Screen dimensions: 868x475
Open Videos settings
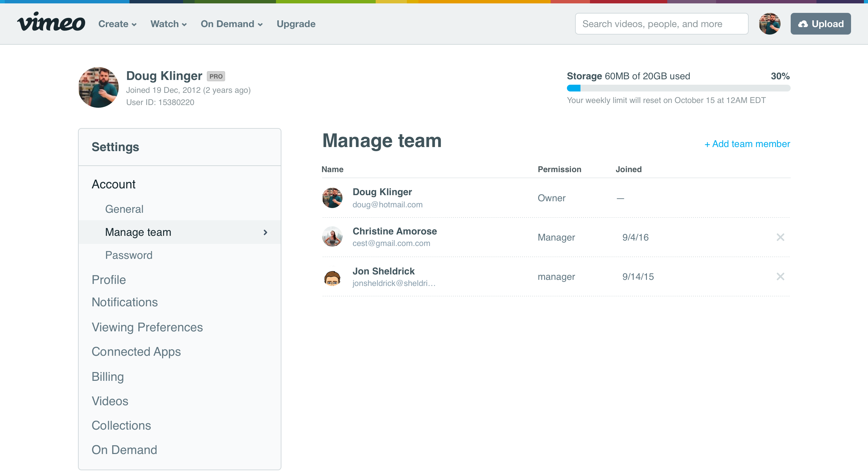(x=110, y=401)
